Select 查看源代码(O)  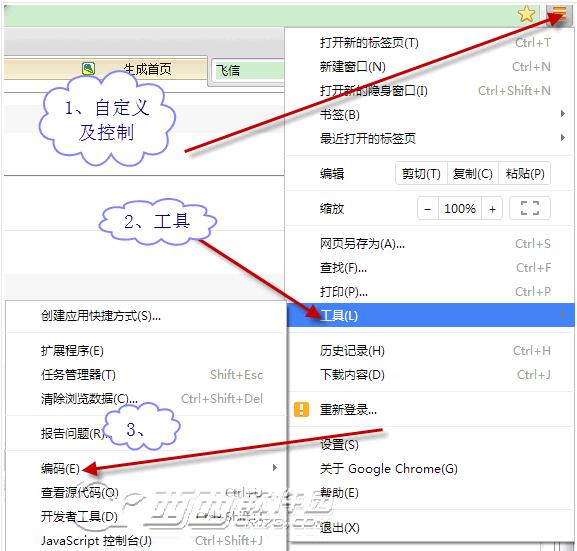click(x=146, y=492)
